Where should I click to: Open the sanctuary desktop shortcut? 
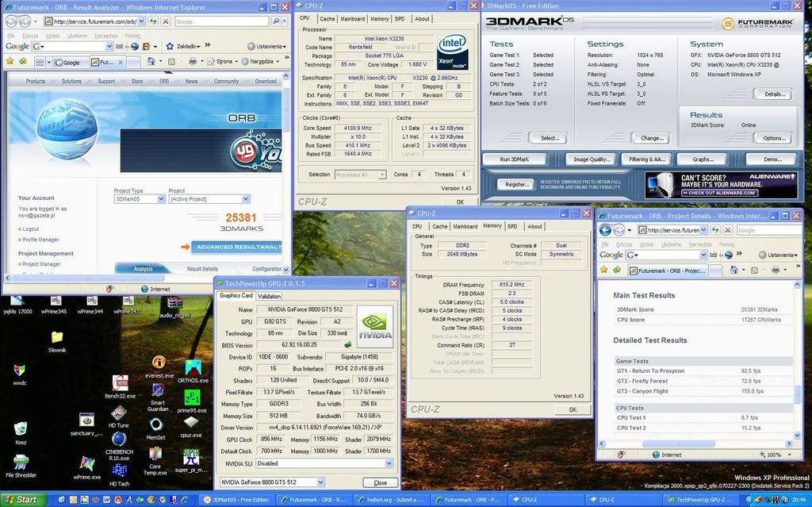coord(86,424)
